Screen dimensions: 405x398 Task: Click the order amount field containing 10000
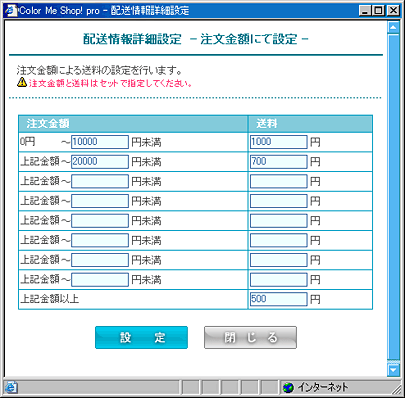[100, 142]
